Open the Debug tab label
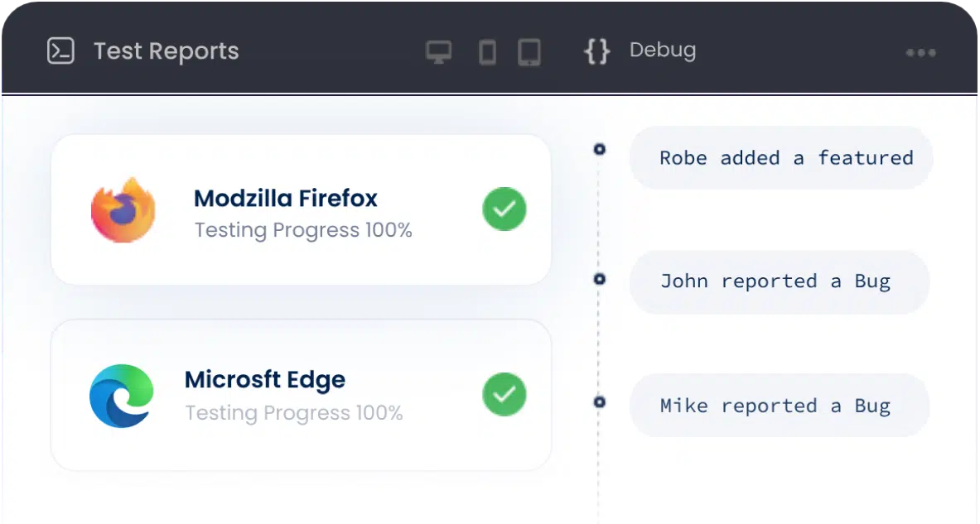The image size is (980, 524). (663, 50)
